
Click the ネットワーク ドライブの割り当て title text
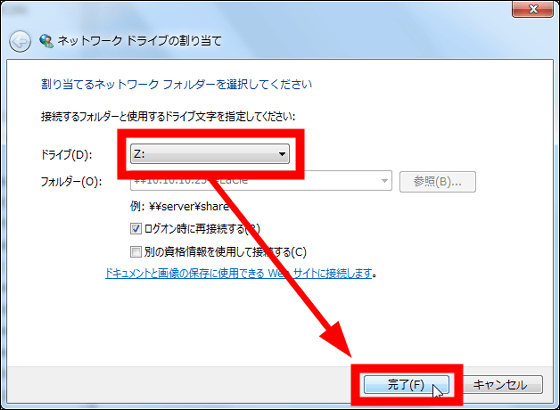140,41
